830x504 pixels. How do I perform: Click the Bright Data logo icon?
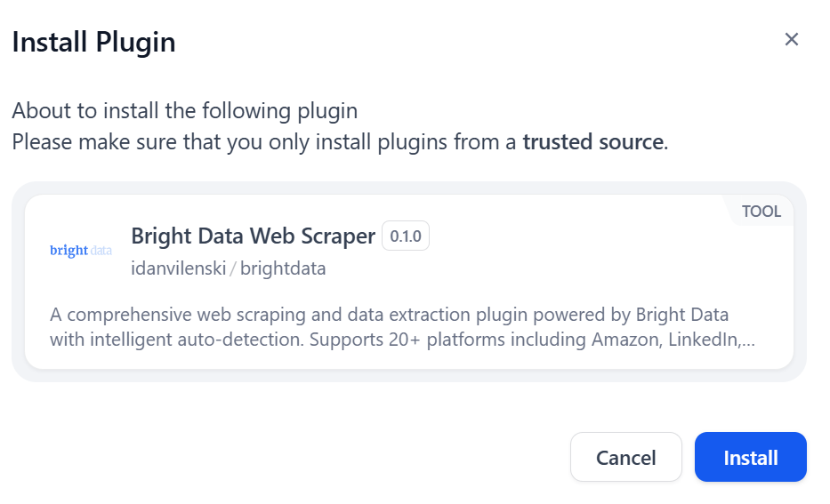(81, 251)
